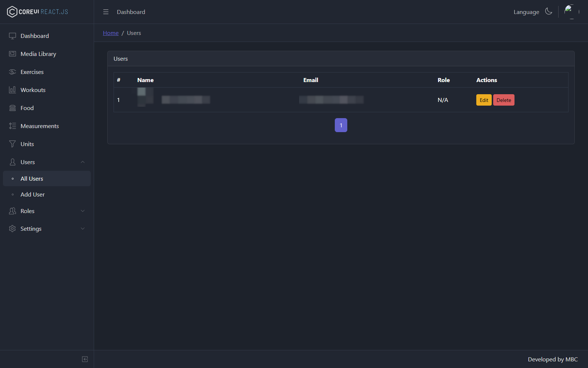Viewport: 588px width, 368px height.
Task: Click the Dashboard monitor icon in sidebar
Action: point(12,36)
